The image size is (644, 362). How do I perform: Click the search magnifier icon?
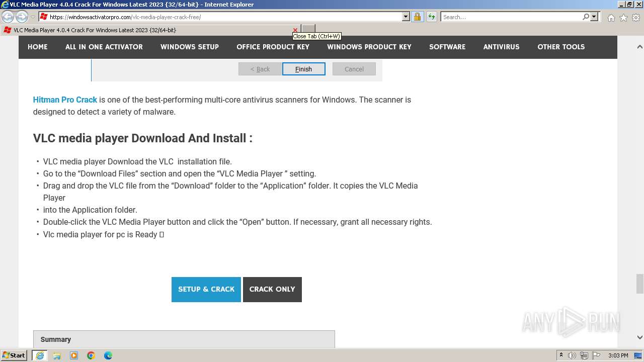[586, 17]
